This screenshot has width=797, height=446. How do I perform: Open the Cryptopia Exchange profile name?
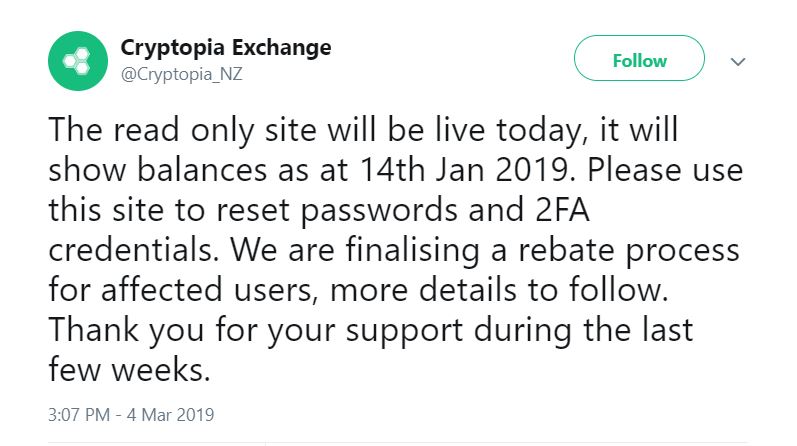point(225,47)
